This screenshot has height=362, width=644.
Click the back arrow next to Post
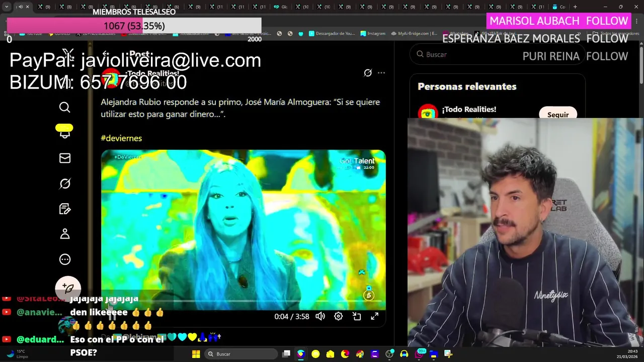point(105,54)
